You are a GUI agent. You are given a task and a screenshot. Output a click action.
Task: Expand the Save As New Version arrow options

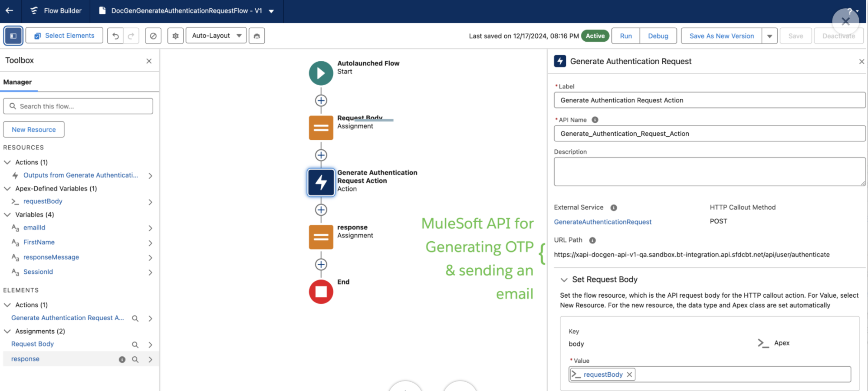769,36
